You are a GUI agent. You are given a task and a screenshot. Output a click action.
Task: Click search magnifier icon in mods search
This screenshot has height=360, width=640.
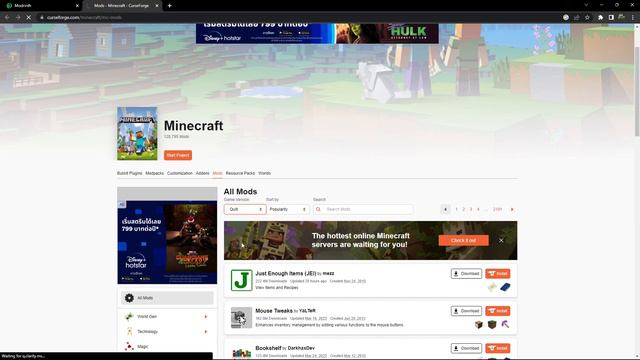(x=318, y=209)
